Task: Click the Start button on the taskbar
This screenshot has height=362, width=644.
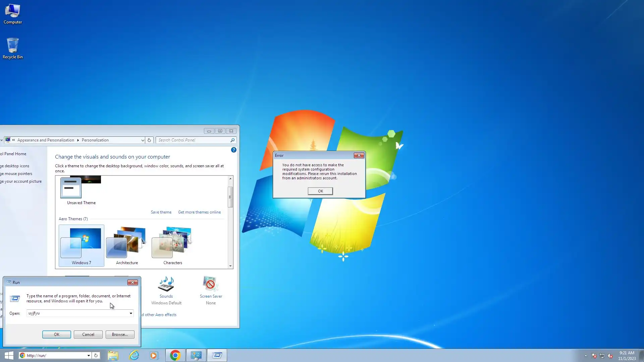Action: (9, 355)
